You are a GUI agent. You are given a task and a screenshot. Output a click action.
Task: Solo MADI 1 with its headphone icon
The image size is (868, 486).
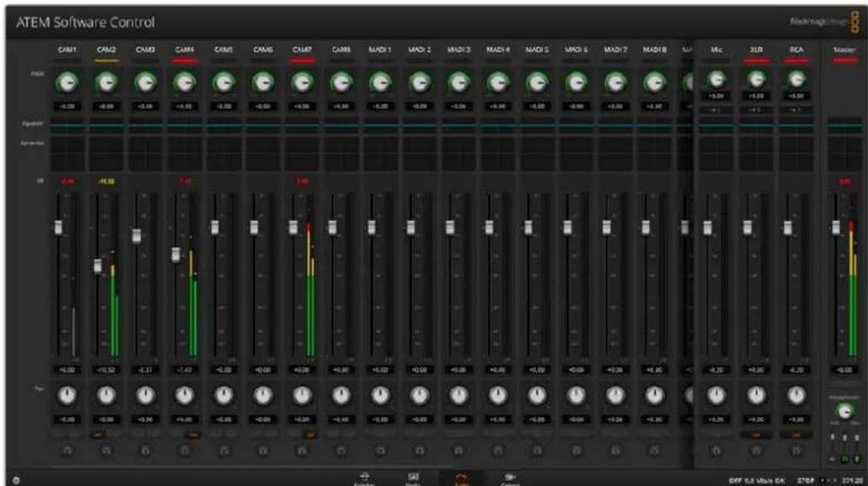[380, 450]
